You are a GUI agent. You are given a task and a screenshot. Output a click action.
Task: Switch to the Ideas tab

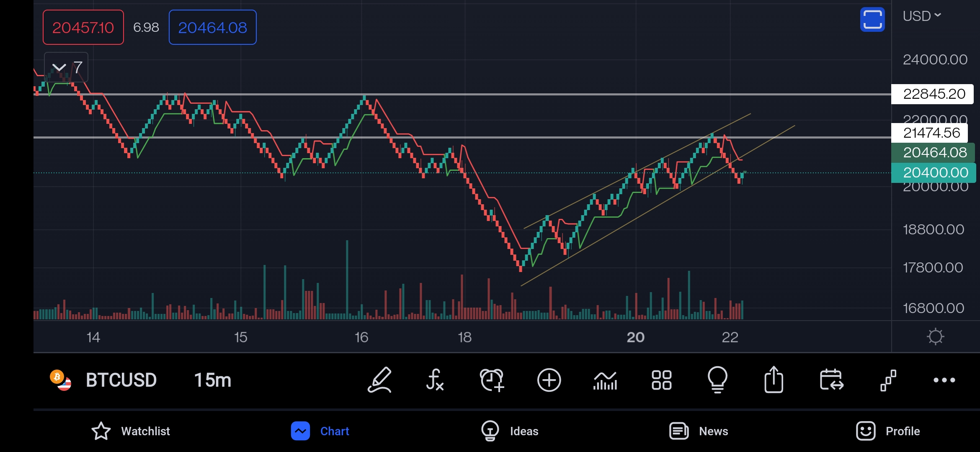coord(510,431)
